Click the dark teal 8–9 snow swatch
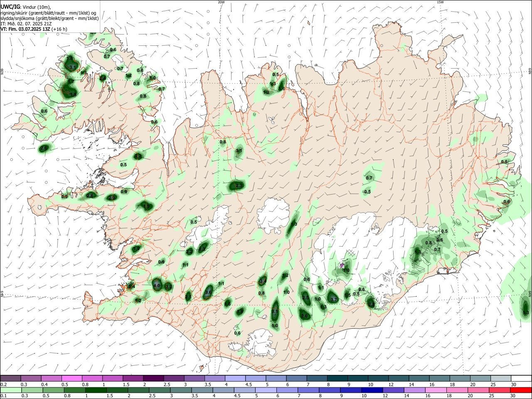The width and height of the screenshot is (532, 399). pyautogui.click(x=337, y=378)
